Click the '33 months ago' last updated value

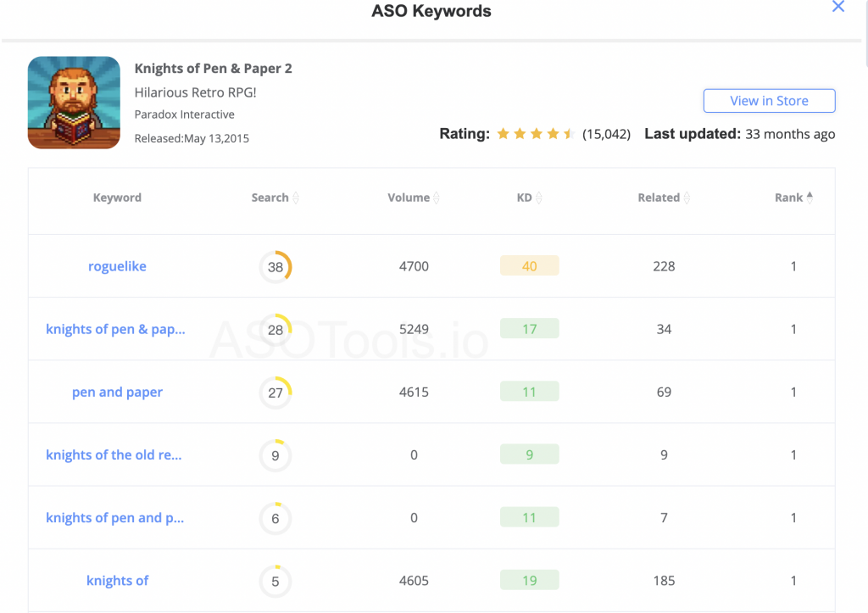point(790,134)
